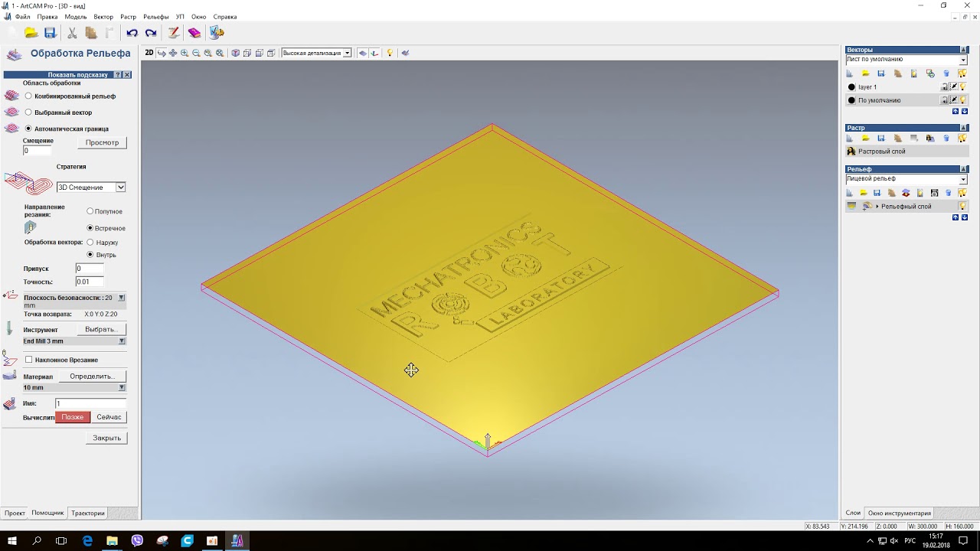This screenshot has height=551, width=980.
Task: Move relief layer down with blue arrow
Action: click(965, 217)
